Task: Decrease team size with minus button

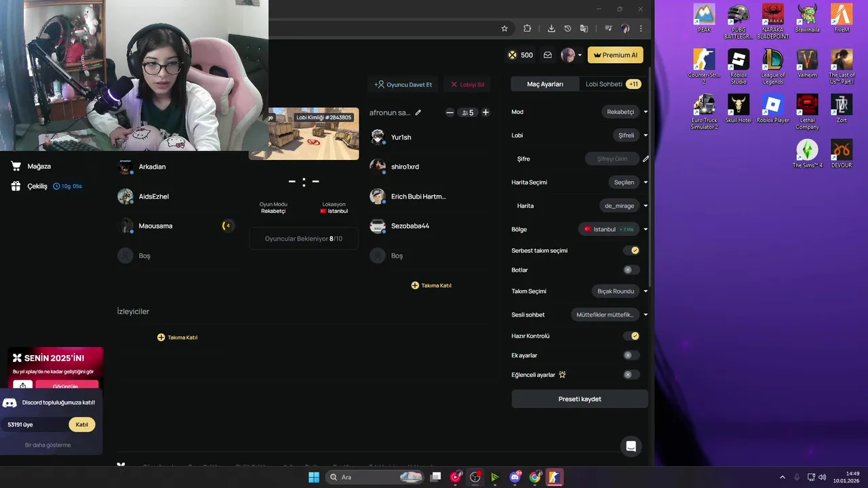Action: click(x=450, y=113)
